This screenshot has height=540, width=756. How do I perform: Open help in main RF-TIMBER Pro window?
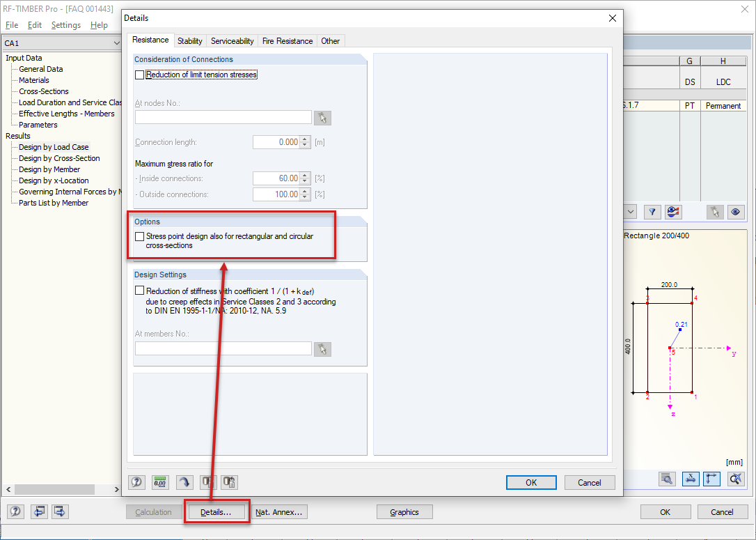click(15, 511)
